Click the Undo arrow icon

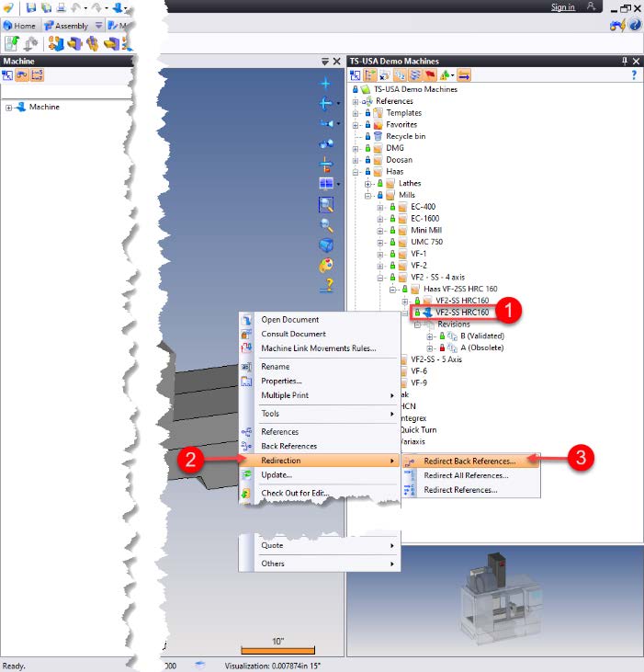[x=76, y=7]
